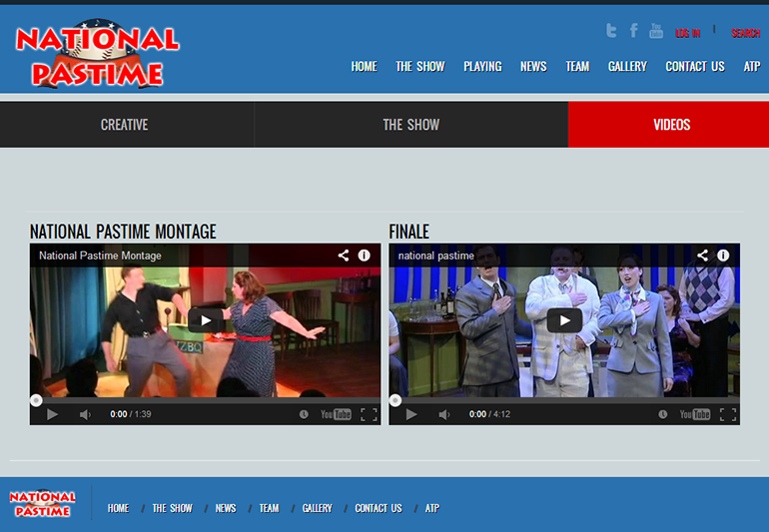Enter fullscreen on the Montage video
Screen dimensions: 769x532
[369, 415]
